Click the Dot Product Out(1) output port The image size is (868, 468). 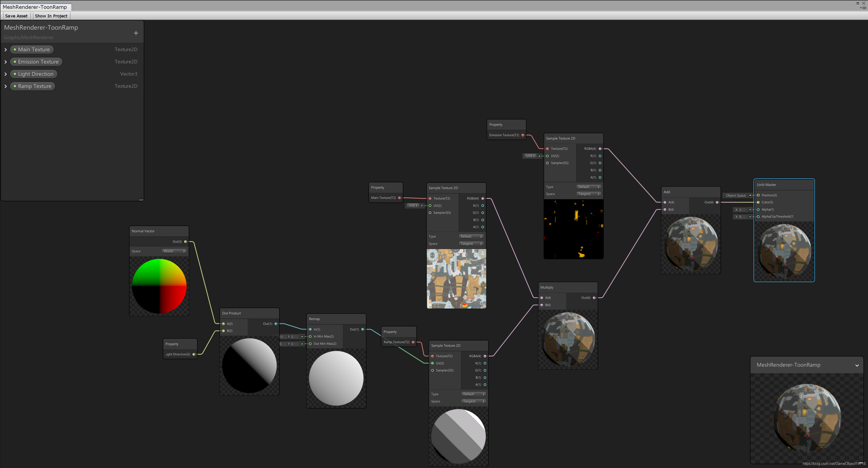(x=276, y=324)
